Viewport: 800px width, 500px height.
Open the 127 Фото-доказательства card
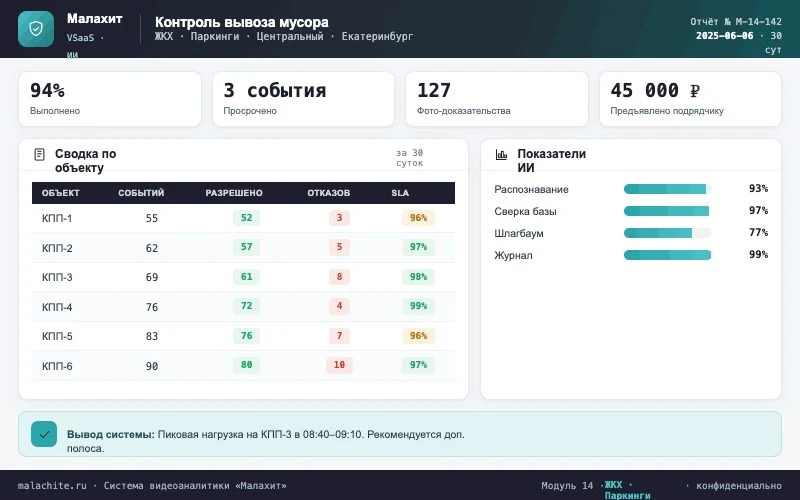(497, 99)
